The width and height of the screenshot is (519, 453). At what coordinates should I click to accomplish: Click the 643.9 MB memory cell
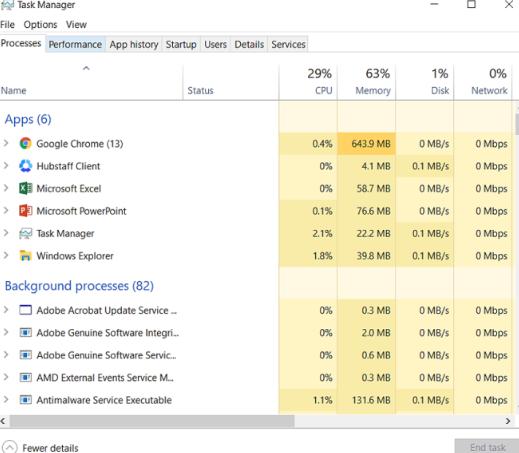coord(367,144)
